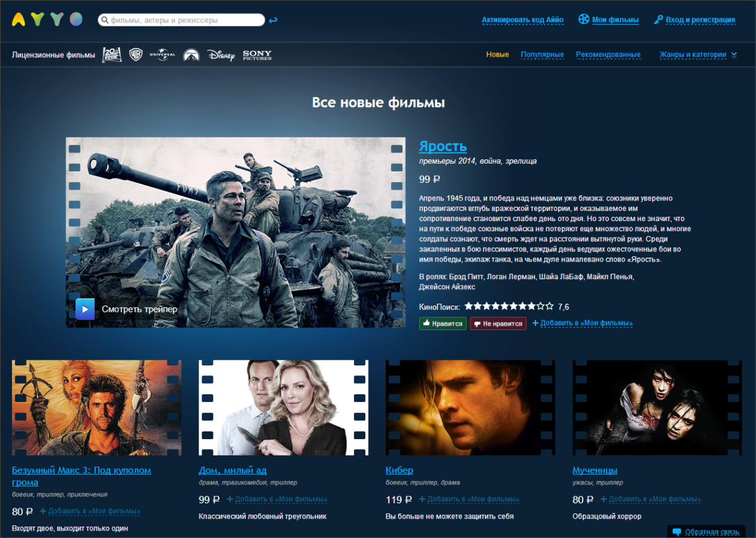756x538 pixels.
Task: Open the Ярость movie title link
Action: 443,146
